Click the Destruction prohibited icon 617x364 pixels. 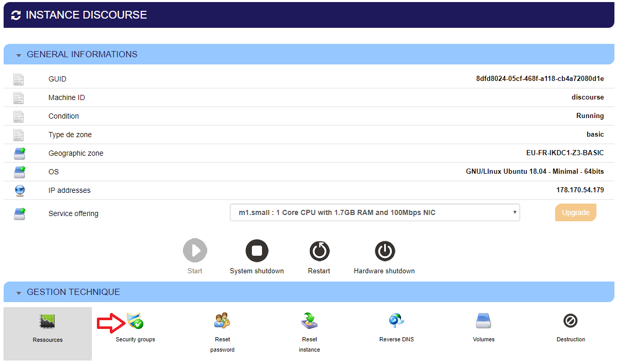[x=571, y=321]
